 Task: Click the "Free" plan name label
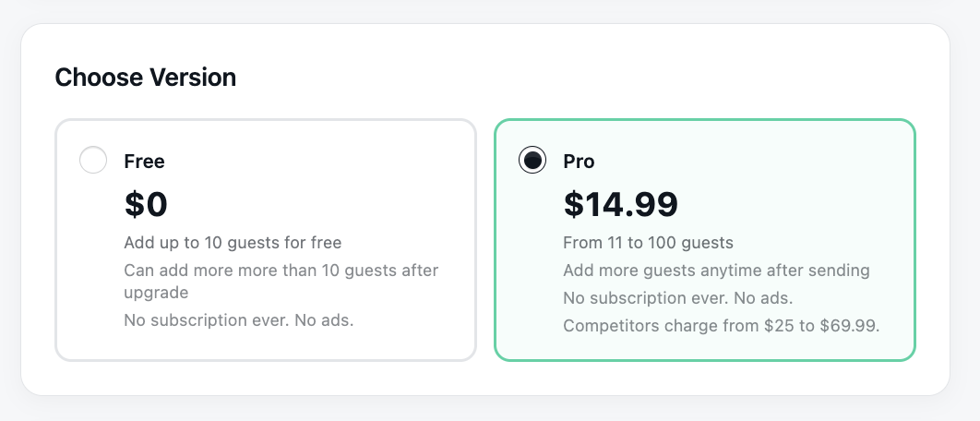click(x=144, y=162)
